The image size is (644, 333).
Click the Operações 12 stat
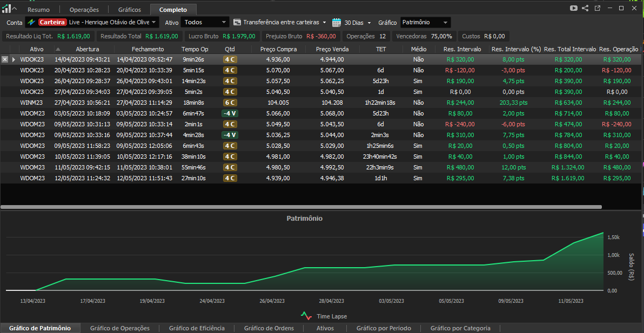(366, 36)
